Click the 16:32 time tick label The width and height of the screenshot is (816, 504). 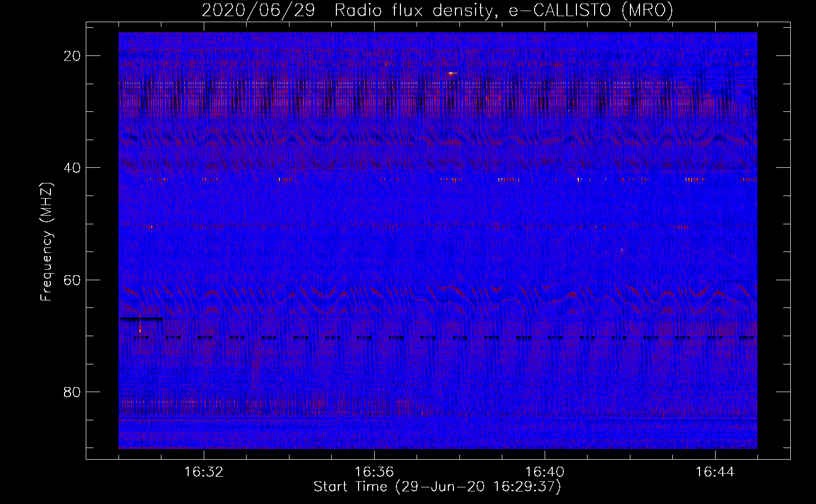point(204,472)
